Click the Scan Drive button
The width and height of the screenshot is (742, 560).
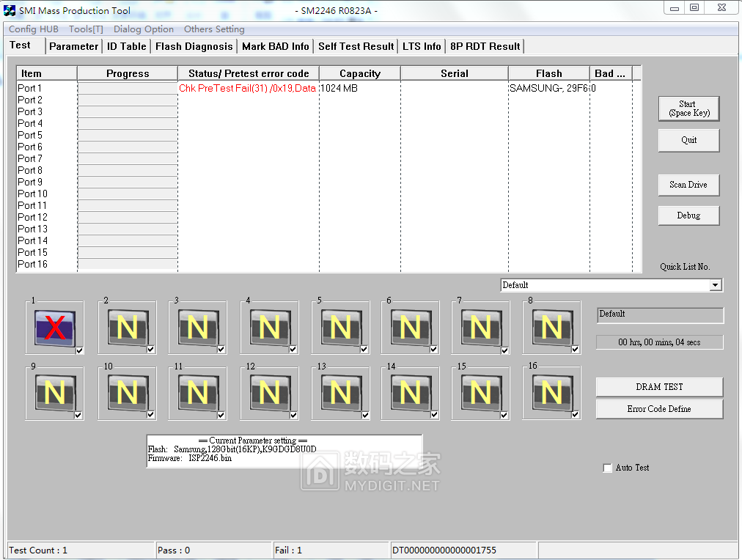point(688,185)
